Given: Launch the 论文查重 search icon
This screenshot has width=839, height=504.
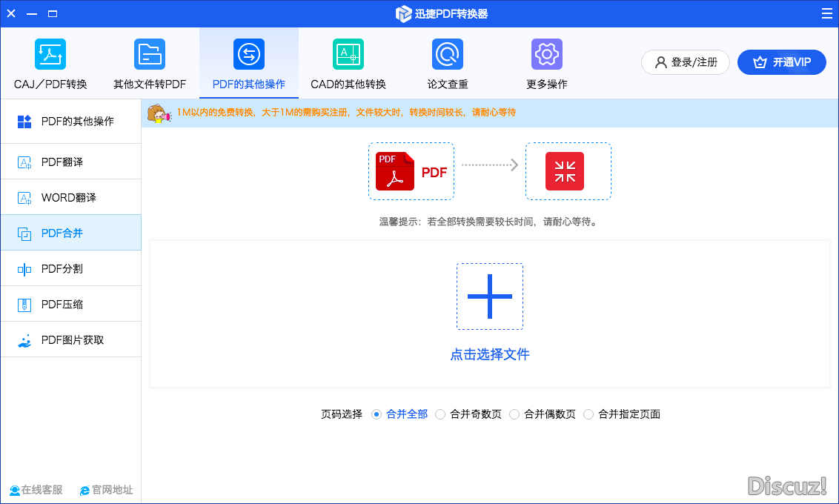Looking at the screenshot, I should click(x=448, y=54).
